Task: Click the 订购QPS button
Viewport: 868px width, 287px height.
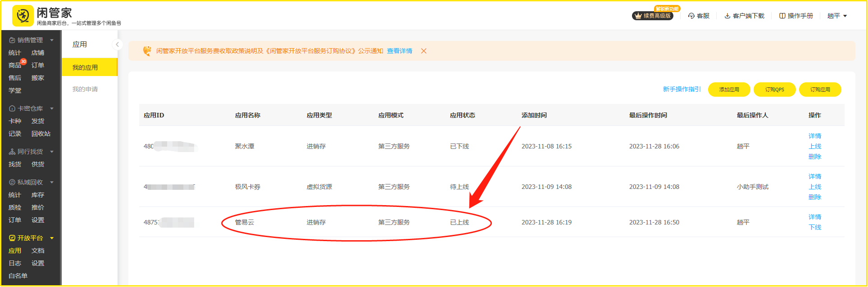Action: tap(774, 90)
